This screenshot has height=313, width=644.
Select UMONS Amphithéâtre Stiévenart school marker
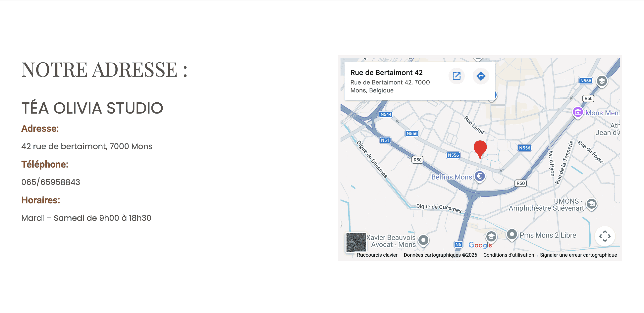point(591,204)
